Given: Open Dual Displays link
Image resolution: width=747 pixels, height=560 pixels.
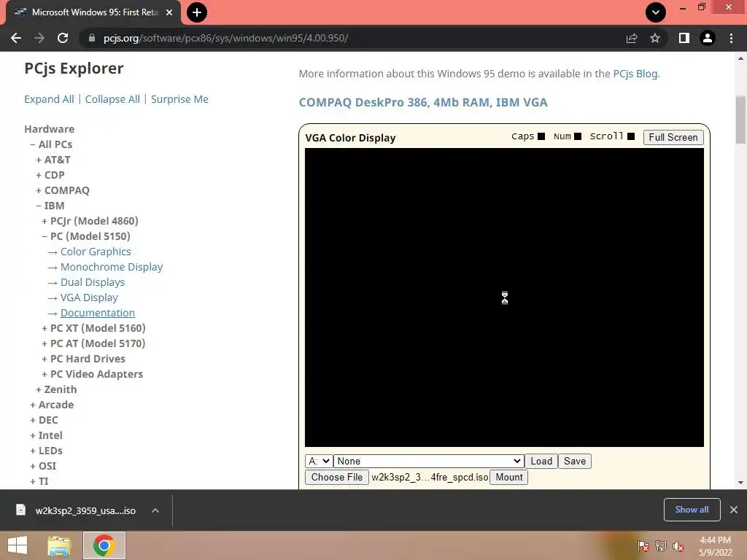Looking at the screenshot, I should (93, 282).
